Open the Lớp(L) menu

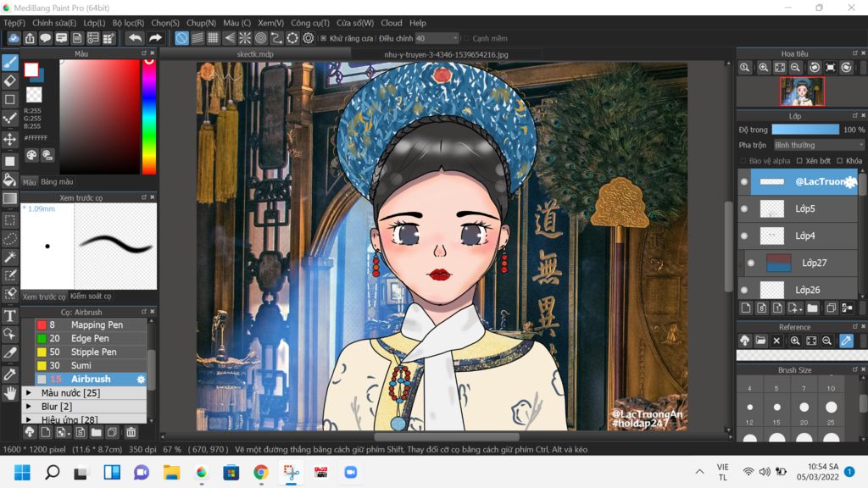(x=94, y=23)
